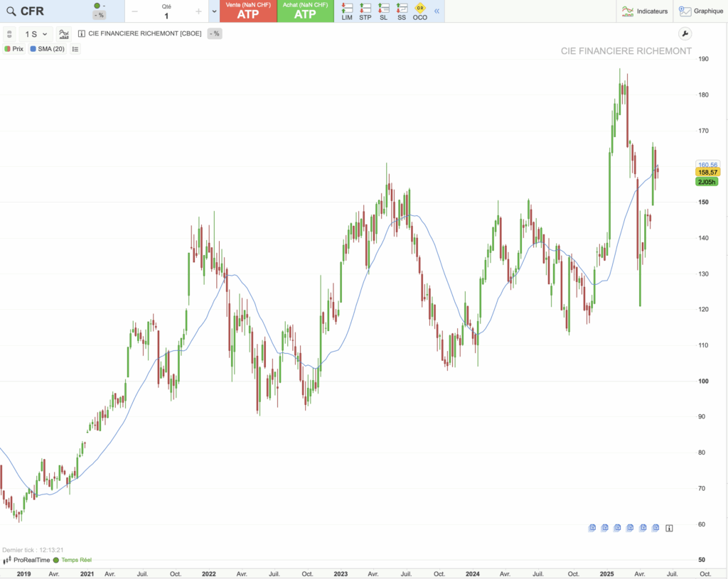Click the blue 160,56 SMA value label
This screenshot has width=728, height=579.
707,165
